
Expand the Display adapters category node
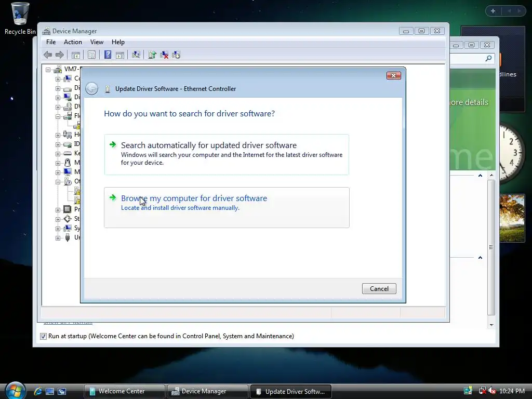58,98
